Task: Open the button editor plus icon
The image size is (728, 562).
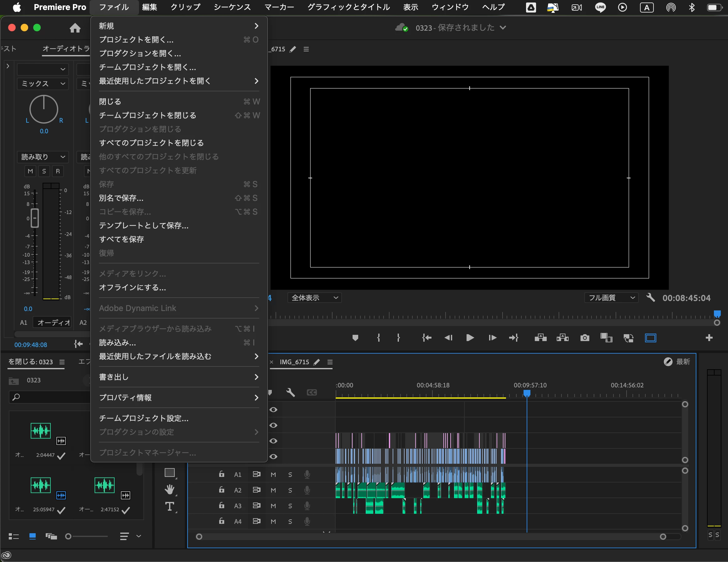Action: (x=709, y=338)
